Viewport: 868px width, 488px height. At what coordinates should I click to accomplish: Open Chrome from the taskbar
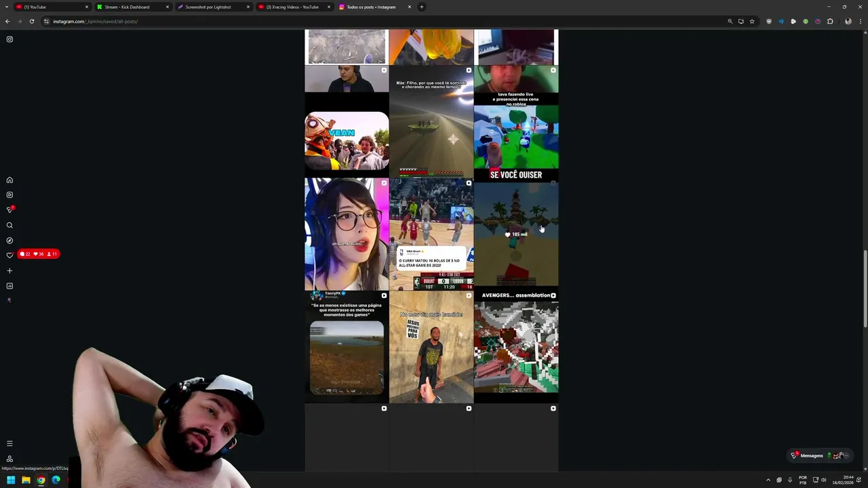(41, 480)
